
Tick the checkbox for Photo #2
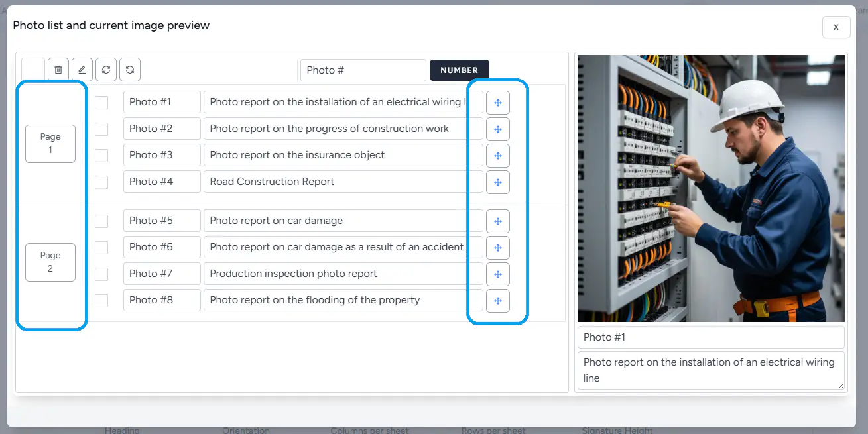coord(101,129)
